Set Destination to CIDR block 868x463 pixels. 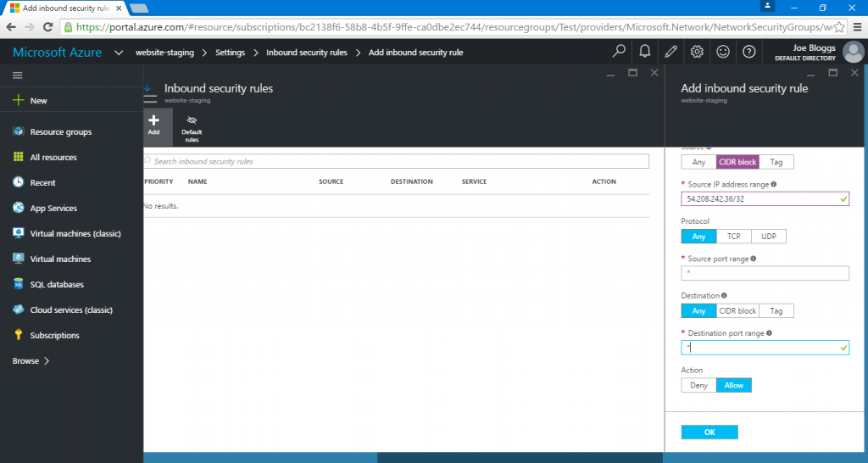click(737, 311)
